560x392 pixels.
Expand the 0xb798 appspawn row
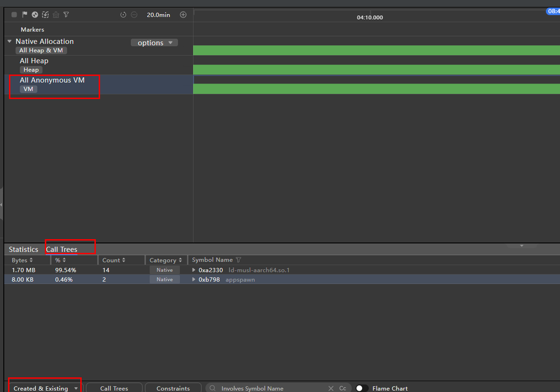pos(194,280)
